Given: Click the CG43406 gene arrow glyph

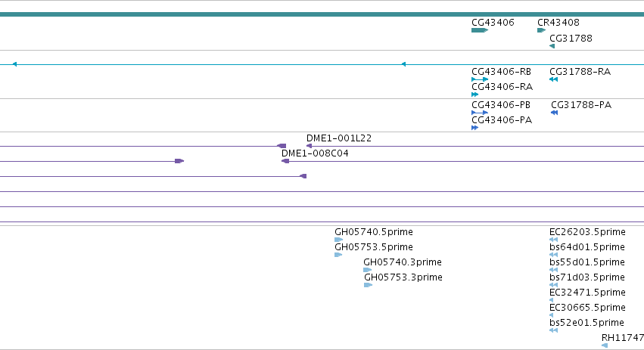Looking at the screenshot, I should click(x=480, y=30).
